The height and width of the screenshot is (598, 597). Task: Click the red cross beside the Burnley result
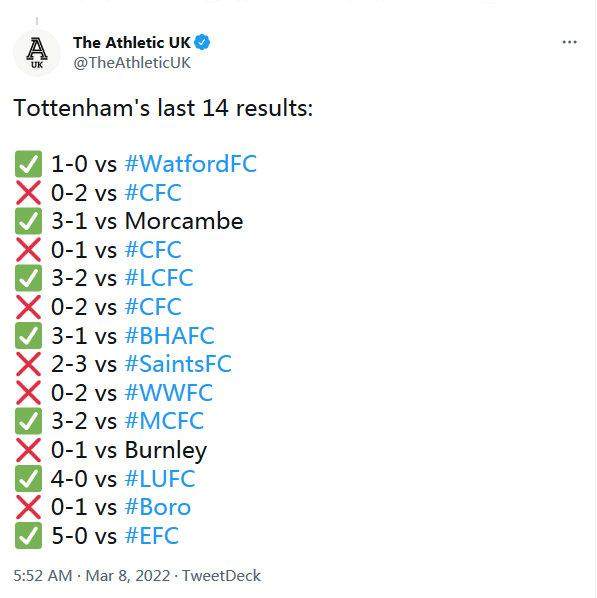(28, 450)
